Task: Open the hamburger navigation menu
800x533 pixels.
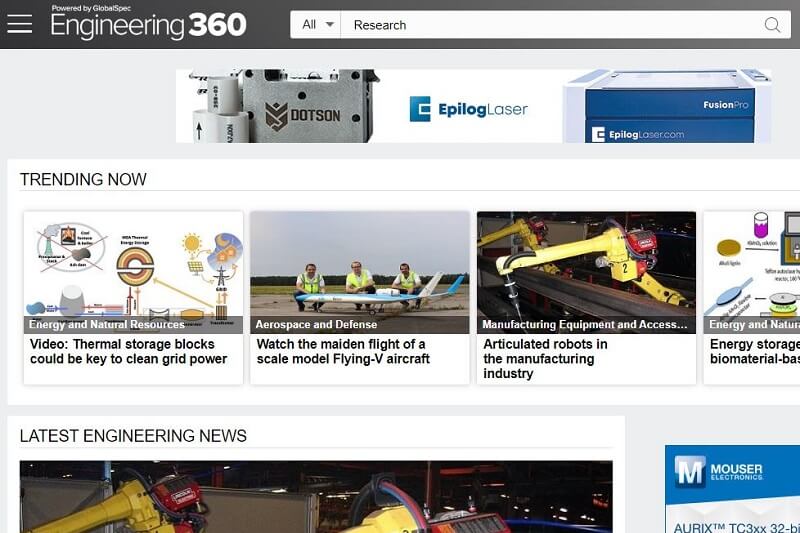Action: pos(19,24)
